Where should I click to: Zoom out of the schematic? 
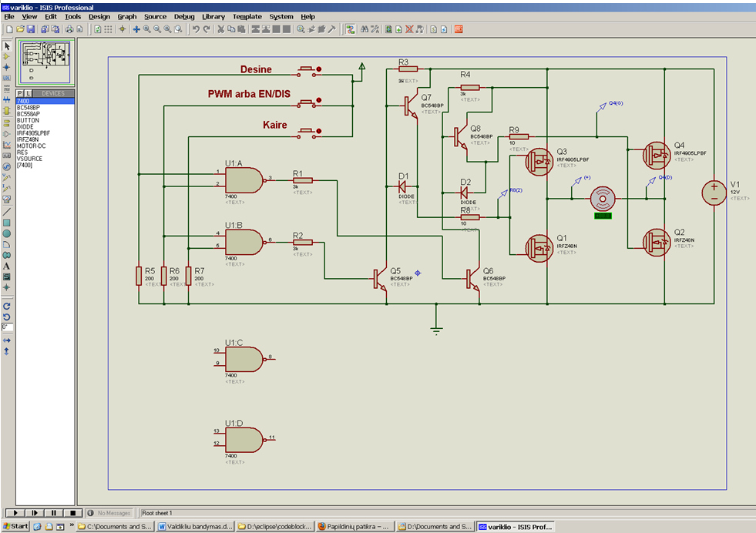click(x=157, y=29)
